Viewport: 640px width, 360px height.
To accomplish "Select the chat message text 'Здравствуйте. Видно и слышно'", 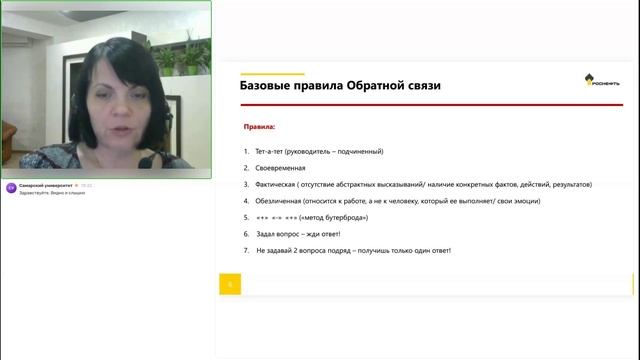I will [x=52, y=193].
